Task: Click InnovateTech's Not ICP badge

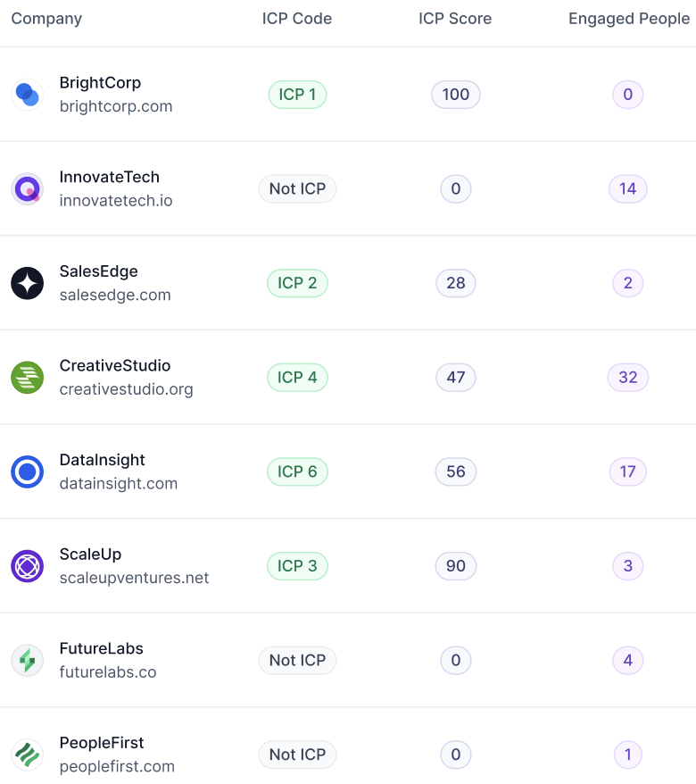Action: 297,188
